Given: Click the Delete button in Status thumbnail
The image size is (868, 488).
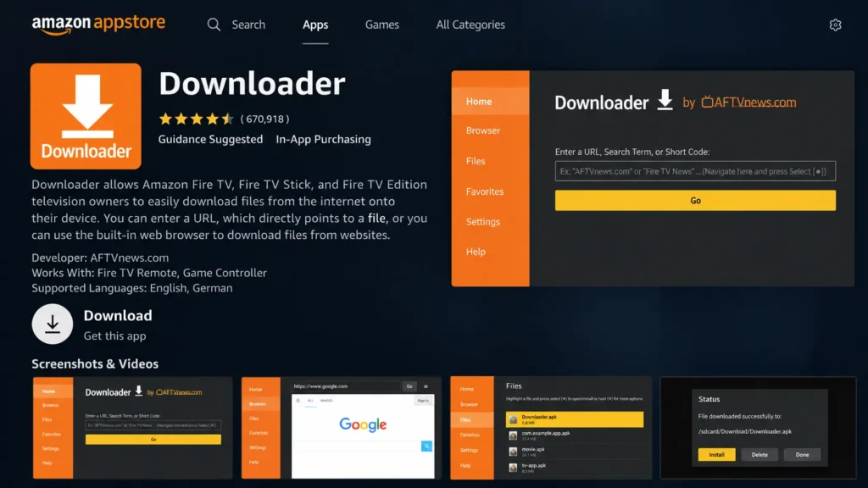Looking at the screenshot, I should click(759, 455).
